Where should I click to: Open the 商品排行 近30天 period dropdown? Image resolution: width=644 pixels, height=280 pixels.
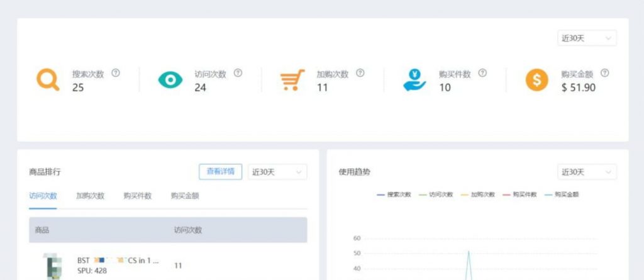point(277,172)
